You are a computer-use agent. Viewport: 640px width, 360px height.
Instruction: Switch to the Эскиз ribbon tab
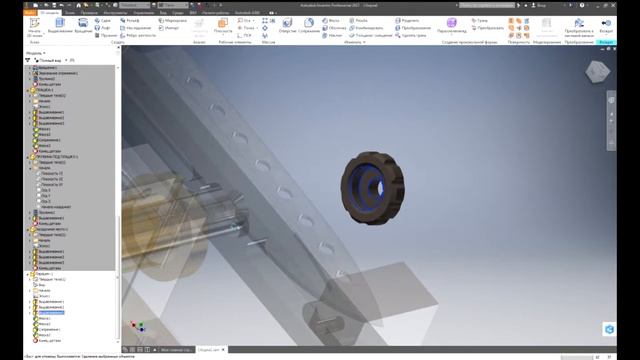(x=70, y=13)
